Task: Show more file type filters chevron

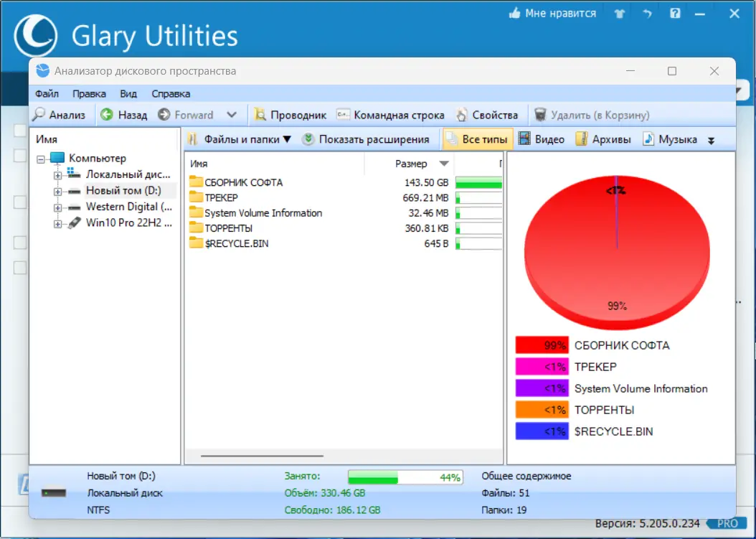Action: (711, 141)
